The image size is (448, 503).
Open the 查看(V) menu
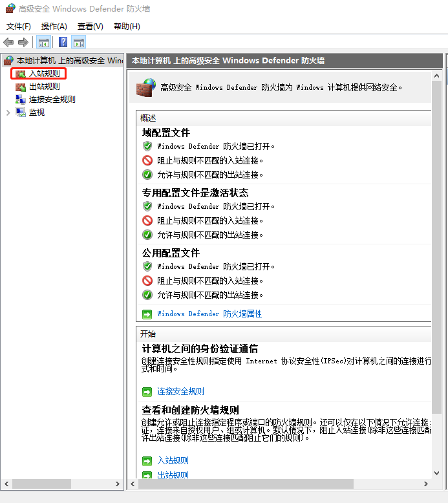(x=90, y=27)
